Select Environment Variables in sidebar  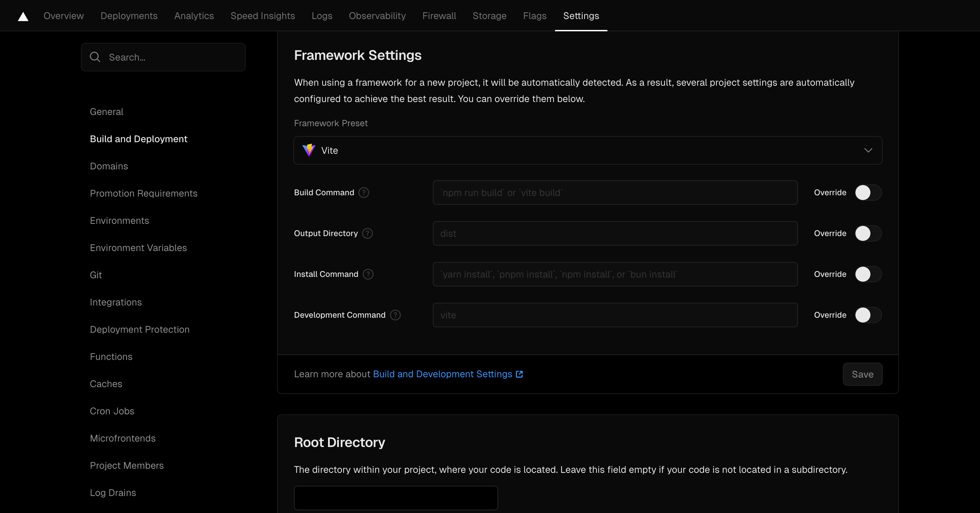[138, 248]
